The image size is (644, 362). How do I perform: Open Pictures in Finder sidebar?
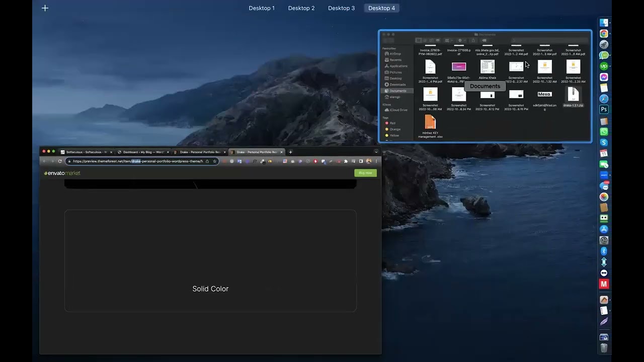(395, 72)
